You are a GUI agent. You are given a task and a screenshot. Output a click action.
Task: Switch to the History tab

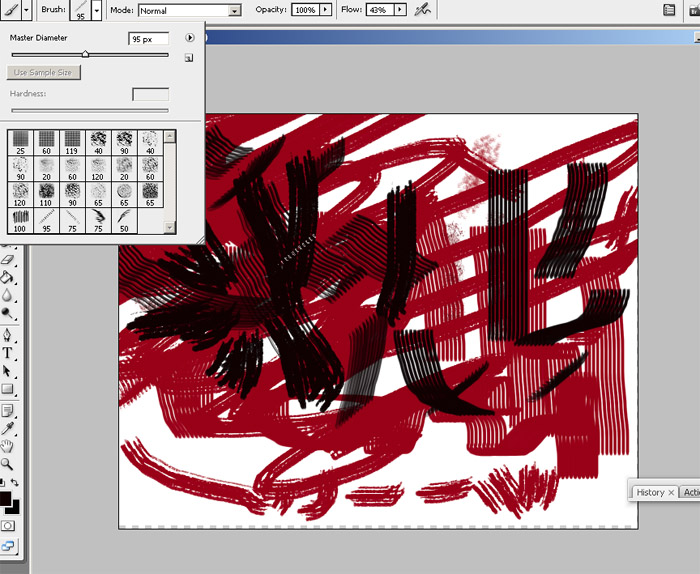tap(650, 492)
